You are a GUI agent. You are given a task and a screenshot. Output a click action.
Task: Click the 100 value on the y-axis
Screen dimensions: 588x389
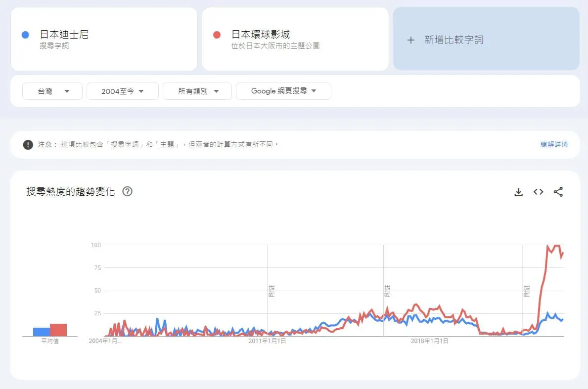pos(96,245)
